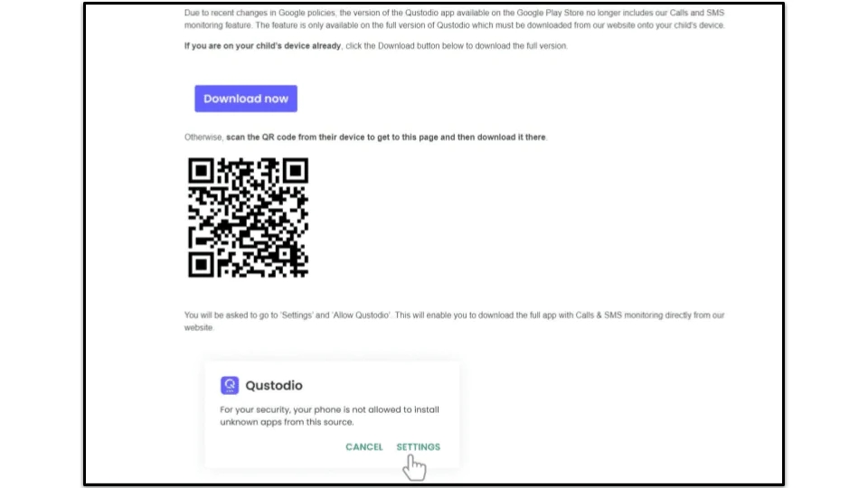Click the Qustodio title text in dialog
This screenshot has height=488, width=868.
273,385
